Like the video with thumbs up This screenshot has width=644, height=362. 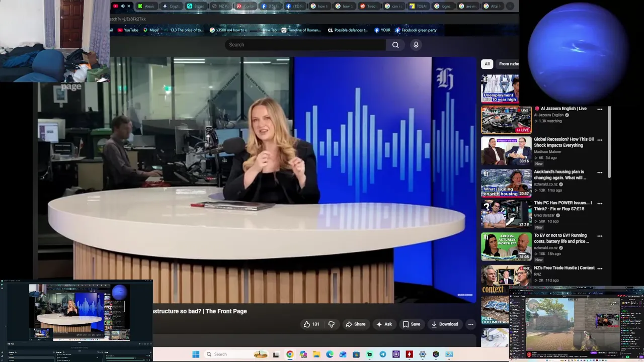(311, 324)
